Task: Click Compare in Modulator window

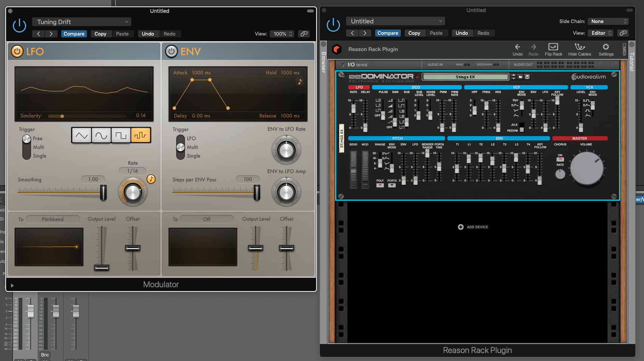Action: point(74,34)
